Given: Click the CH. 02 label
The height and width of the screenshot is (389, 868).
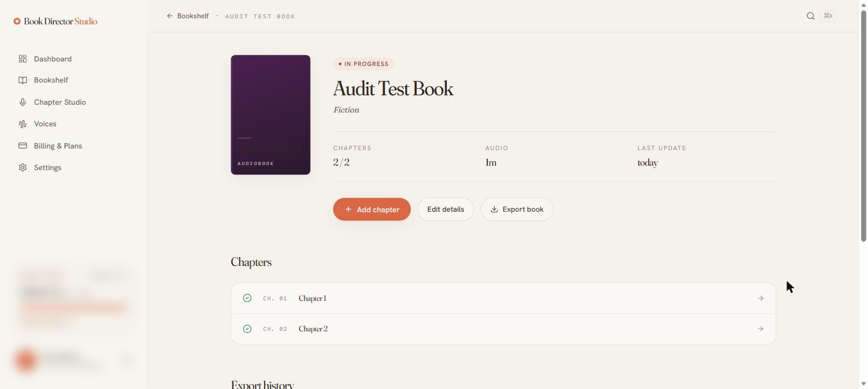Looking at the screenshot, I should coord(275,329).
